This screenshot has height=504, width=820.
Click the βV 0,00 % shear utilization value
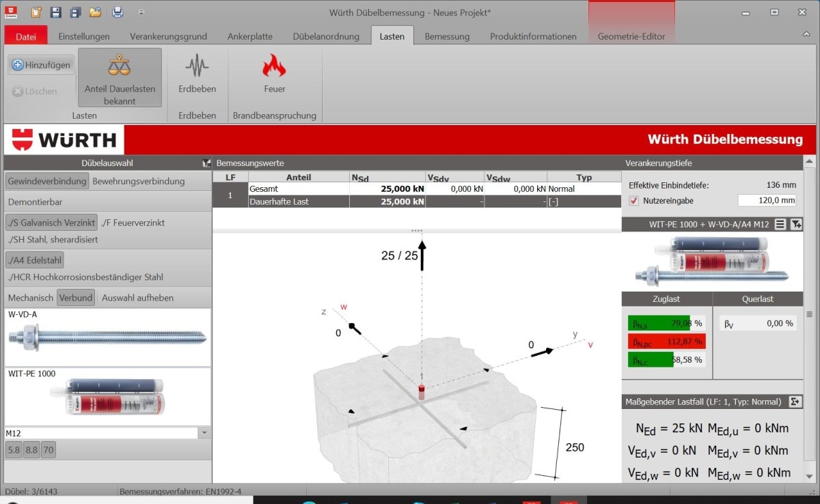(758, 323)
